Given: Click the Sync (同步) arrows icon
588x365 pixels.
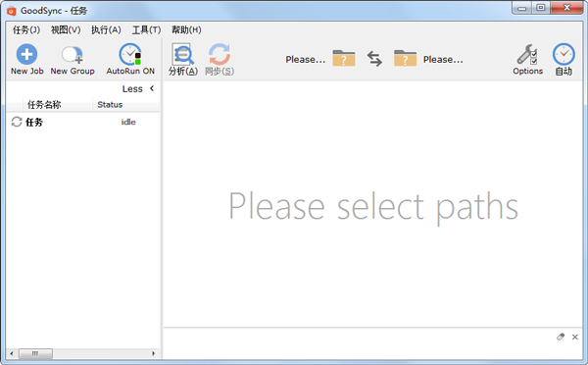Looking at the screenshot, I should 220,54.
